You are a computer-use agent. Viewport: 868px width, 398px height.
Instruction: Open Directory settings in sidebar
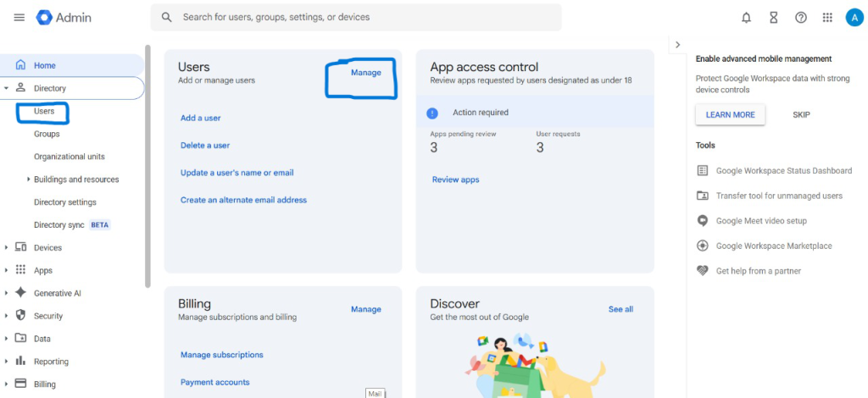pos(64,202)
